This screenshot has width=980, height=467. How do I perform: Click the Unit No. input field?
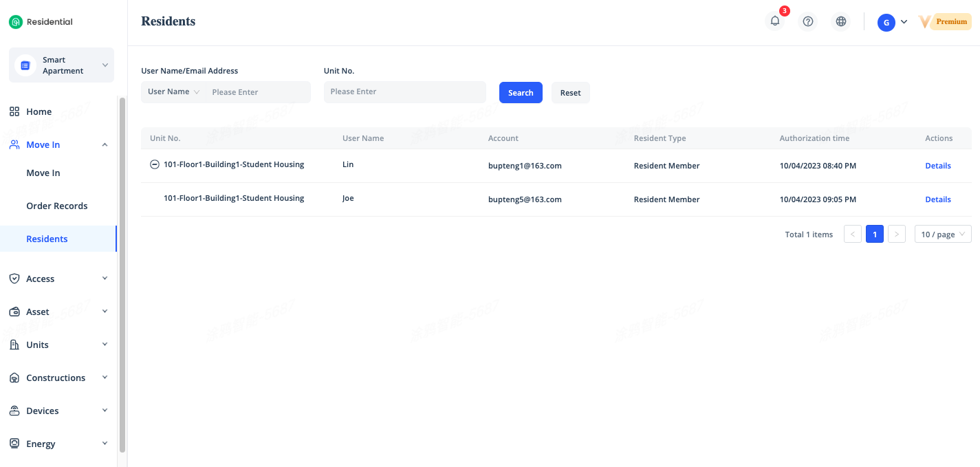[x=404, y=92]
